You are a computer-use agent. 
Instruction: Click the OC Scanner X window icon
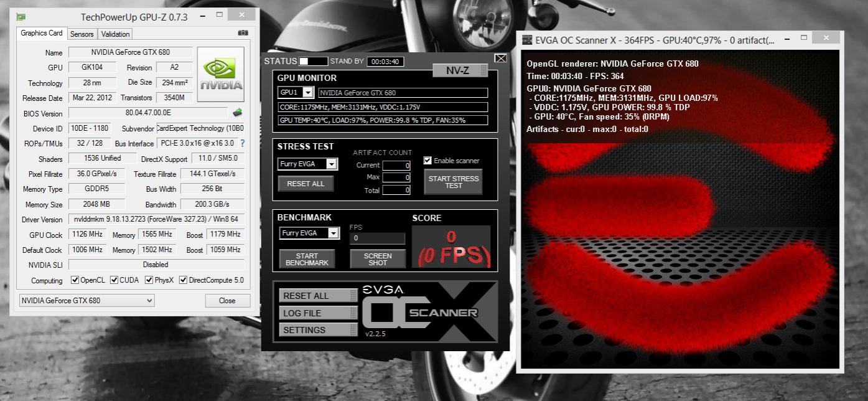pyautogui.click(x=526, y=40)
